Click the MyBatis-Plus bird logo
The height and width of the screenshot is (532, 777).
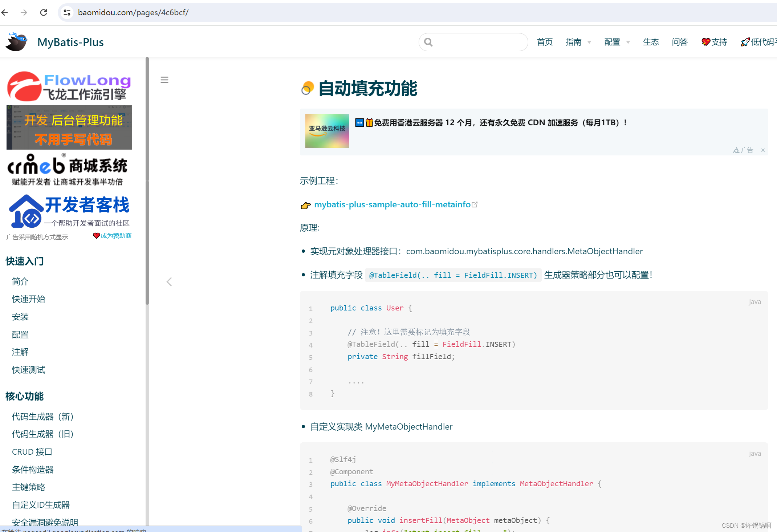(17, 42)
